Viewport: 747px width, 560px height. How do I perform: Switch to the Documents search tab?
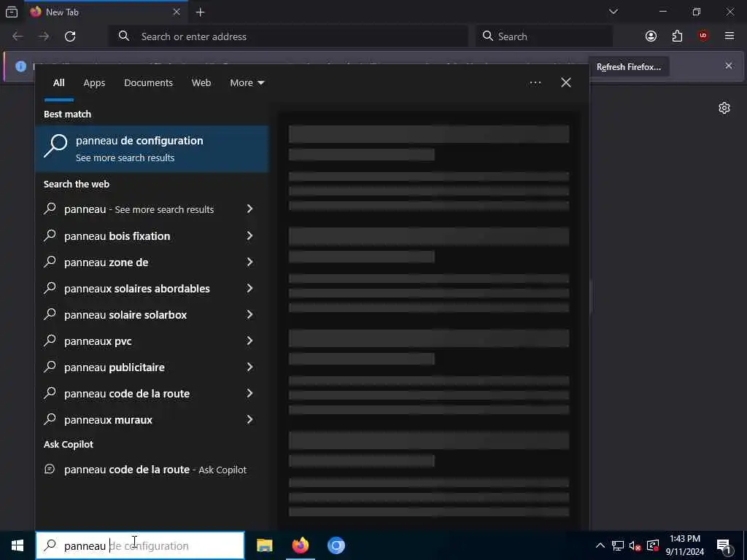(x=148, y=83)
